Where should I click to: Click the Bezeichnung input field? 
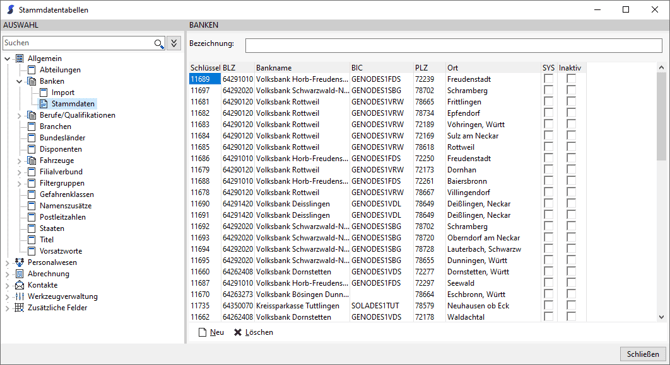(454, 45)
